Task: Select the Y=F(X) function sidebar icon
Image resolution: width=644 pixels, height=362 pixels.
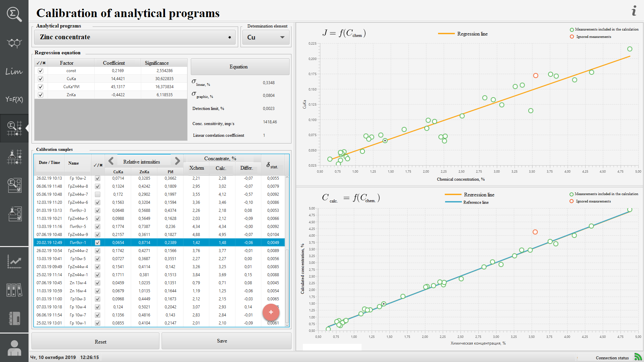Action: (x=14, y=100)
